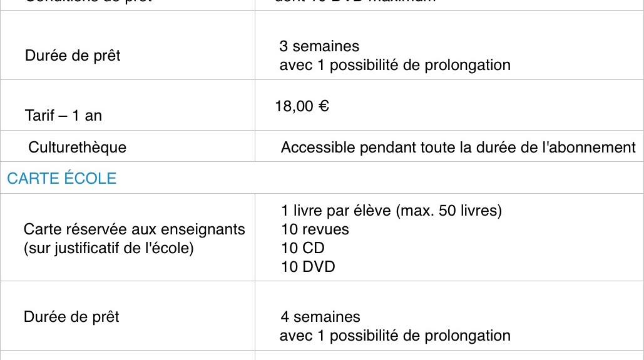Click the CARTE ÉCOLE heading
The width and height of the screenshot is (644, 360).
[x=61, y=178]
